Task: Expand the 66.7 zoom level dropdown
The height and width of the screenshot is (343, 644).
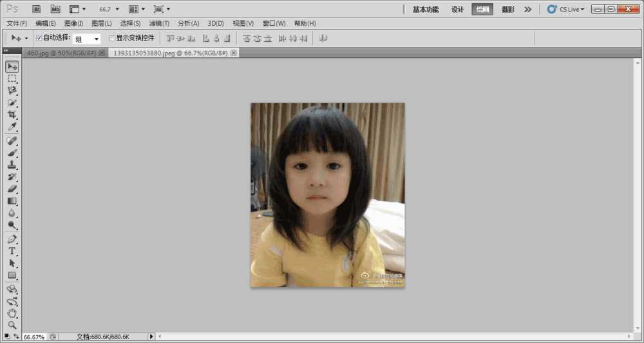Action: (x=109, y=9)
